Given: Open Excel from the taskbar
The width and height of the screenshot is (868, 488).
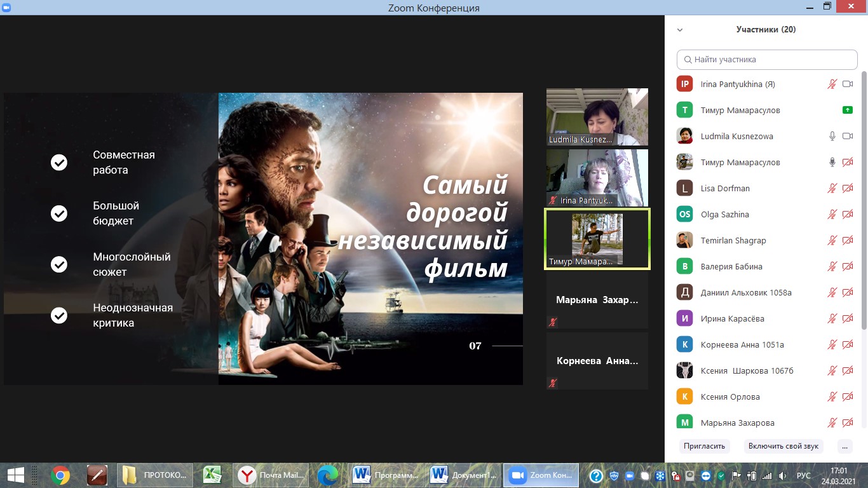Looking at the screenshot, I should coord(212,475).
